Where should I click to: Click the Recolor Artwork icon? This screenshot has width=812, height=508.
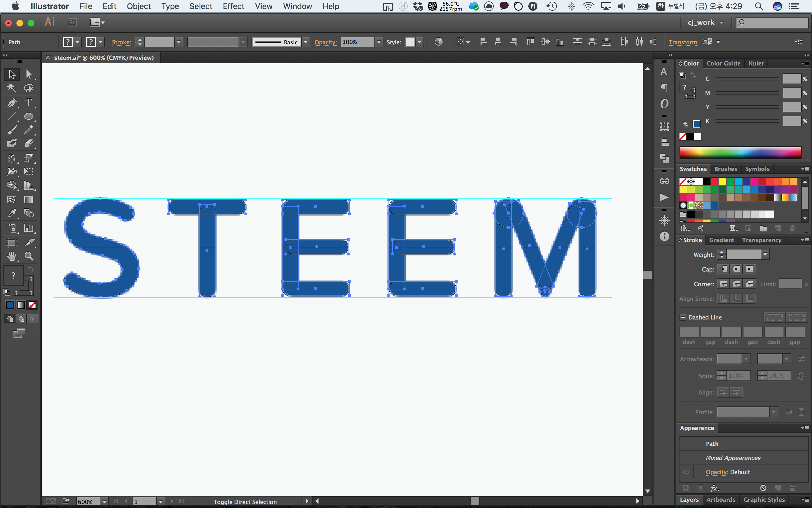point(438,42)
